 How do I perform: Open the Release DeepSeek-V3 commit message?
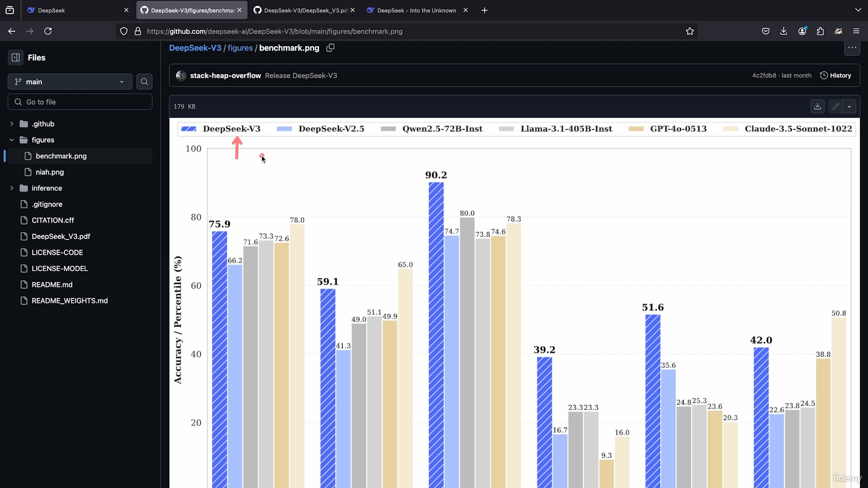[x=301, y=75]
